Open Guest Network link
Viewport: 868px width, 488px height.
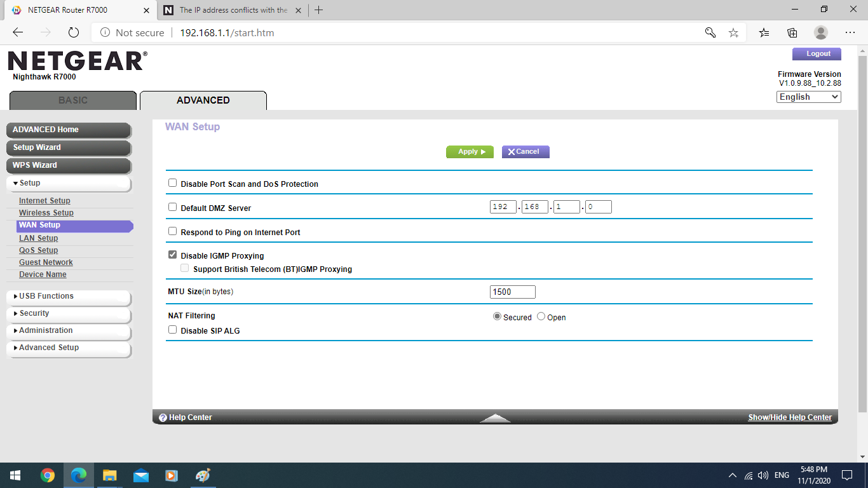coord(46,262)
